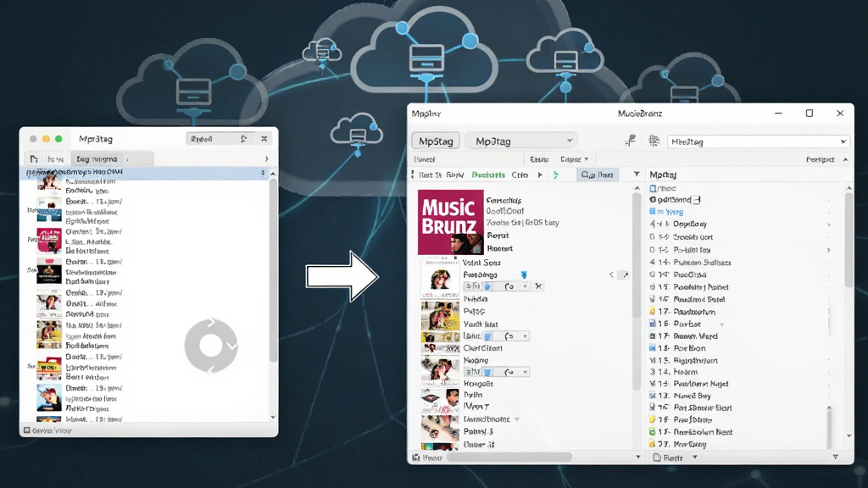Open dropdown arrow beside row 18- Porbat

[722, 324]
